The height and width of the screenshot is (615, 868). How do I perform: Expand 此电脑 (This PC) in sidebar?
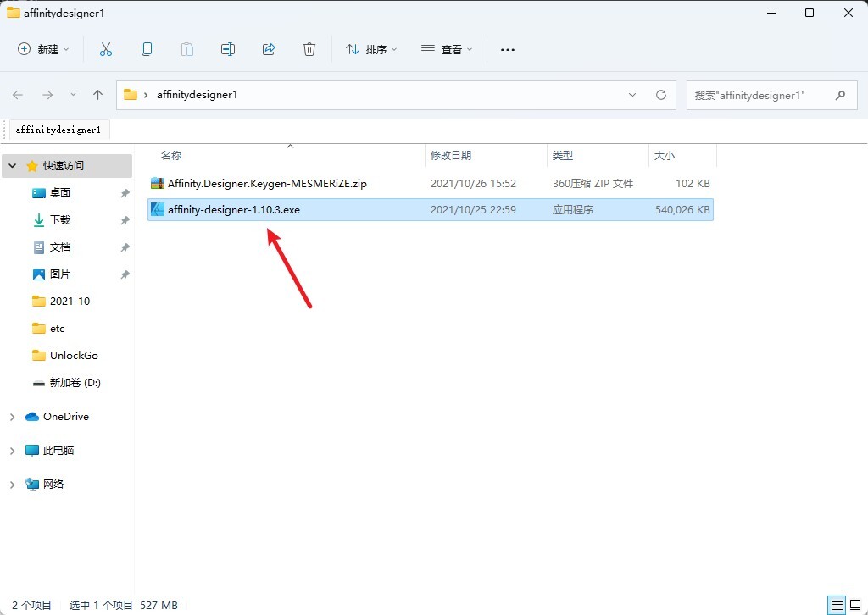[x=12, y=451]
